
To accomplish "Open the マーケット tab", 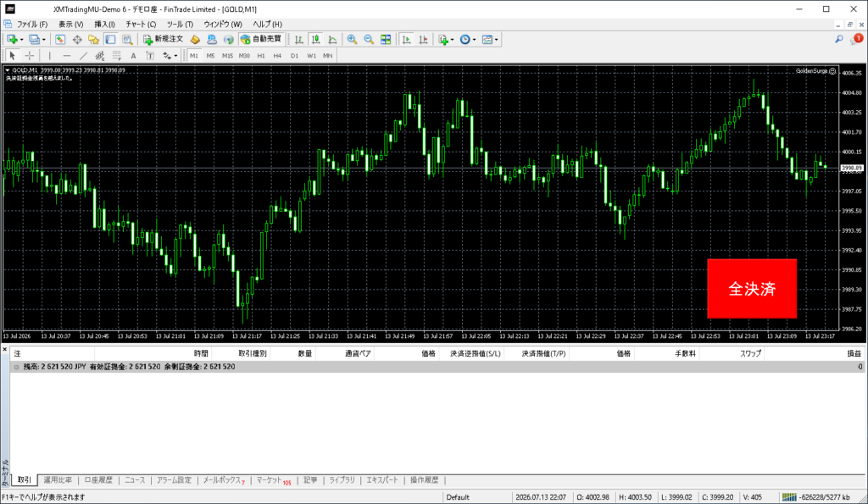I will pos(273,479).
